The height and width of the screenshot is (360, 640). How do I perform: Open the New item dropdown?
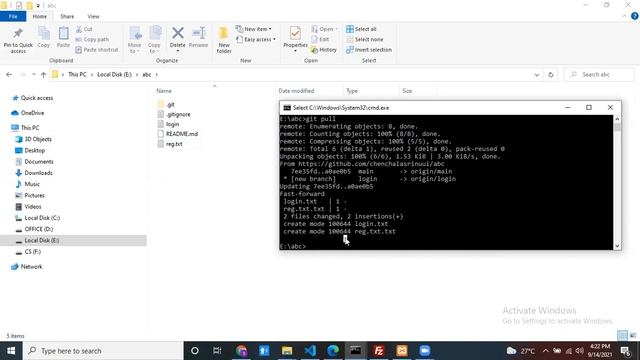tap(253, 29)
